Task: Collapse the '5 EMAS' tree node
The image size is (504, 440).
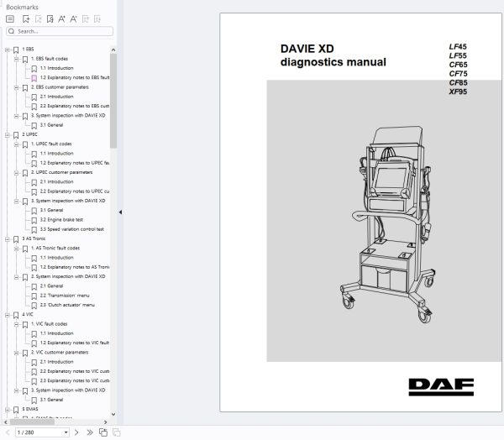Action: click(x=7, y=410)
